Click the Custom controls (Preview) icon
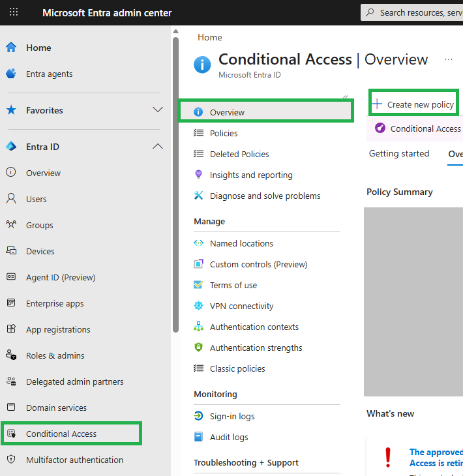The height and width of the screenshot is (476, 463). click(198, 264)
